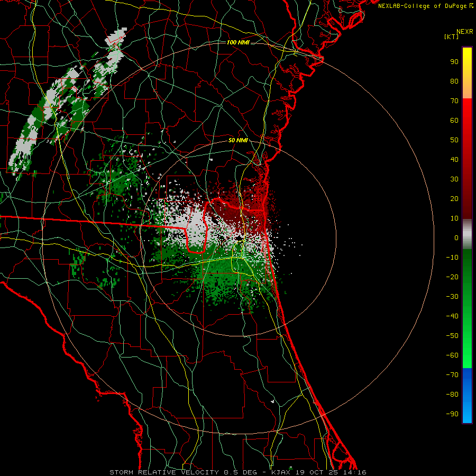Click the -90 scale label
This screenshot has height=476, width=476.
click(x=452, y=414)
